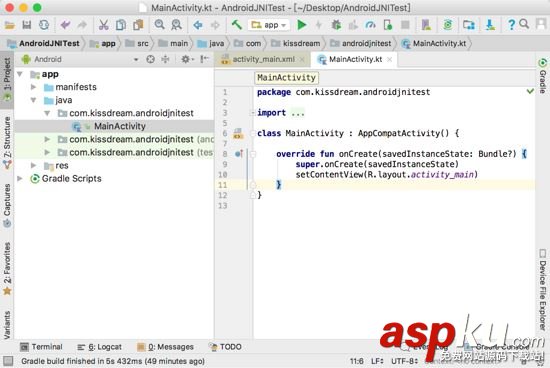Toggle the Build Variants side tab

point(7,325)
